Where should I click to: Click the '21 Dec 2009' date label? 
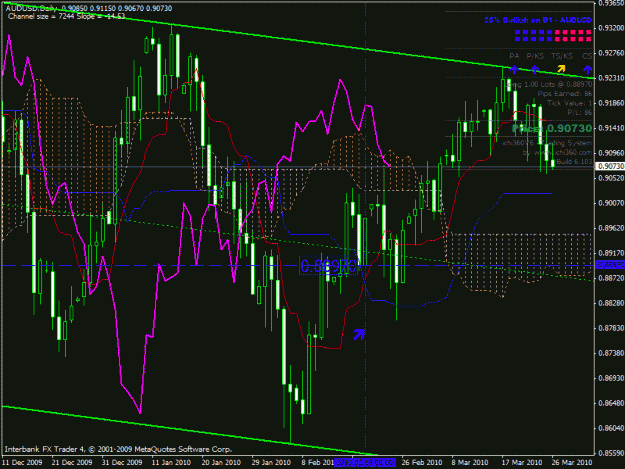[x=72, y=462]
